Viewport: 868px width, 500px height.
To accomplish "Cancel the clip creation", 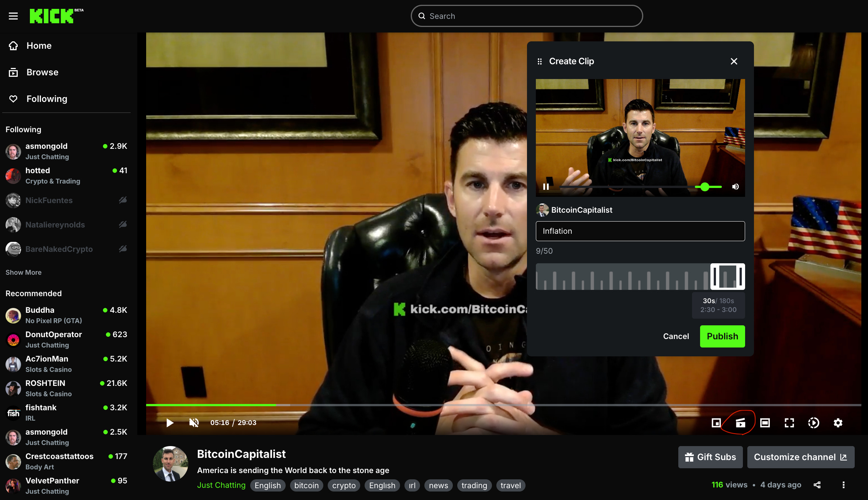I will point(676,336).
